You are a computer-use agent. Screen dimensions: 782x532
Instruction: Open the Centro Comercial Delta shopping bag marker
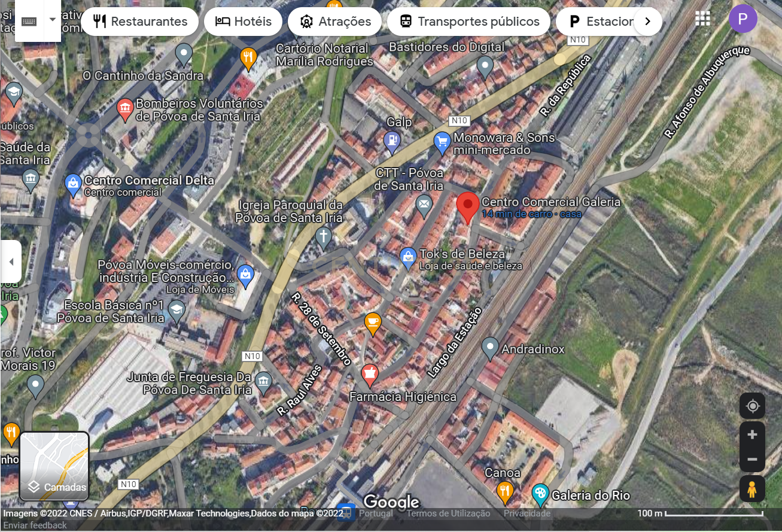(x=73, y=185)
